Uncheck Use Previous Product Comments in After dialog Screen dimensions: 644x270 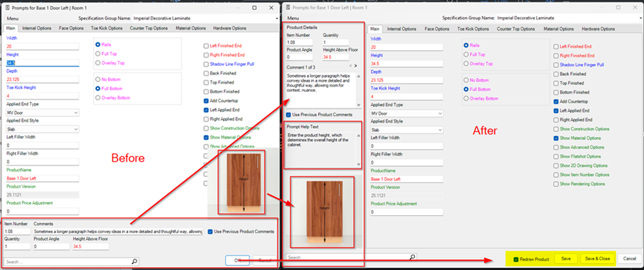290,114
